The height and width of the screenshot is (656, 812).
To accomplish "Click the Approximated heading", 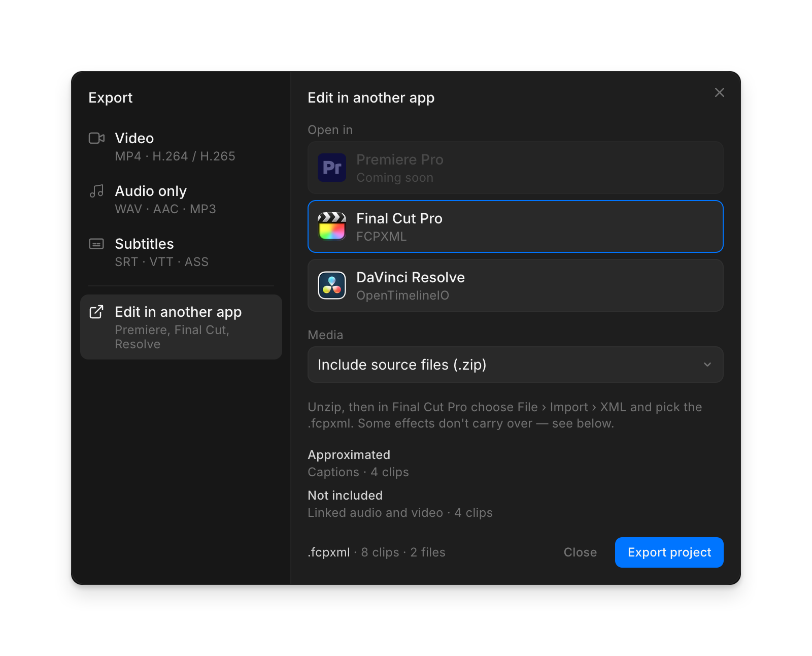I will point(349,454).
